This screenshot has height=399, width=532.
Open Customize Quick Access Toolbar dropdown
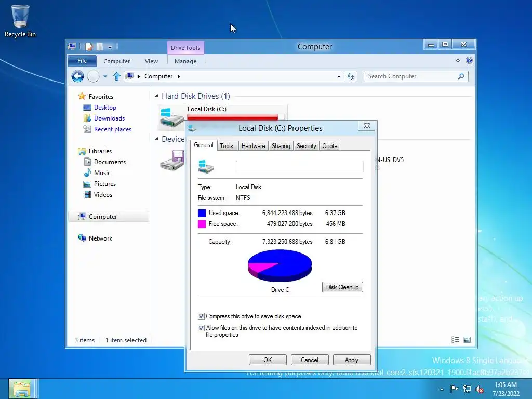pos(110,47)
